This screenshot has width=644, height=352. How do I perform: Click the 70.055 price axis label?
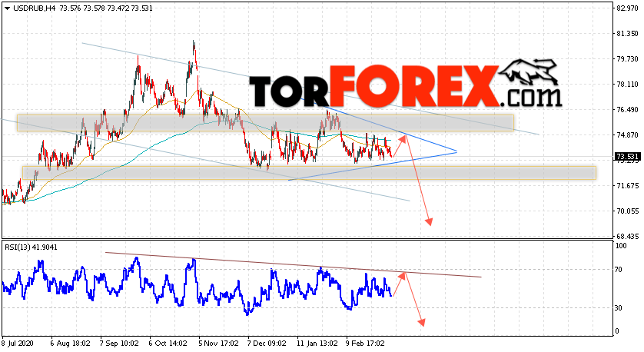(x=628, y=211)
